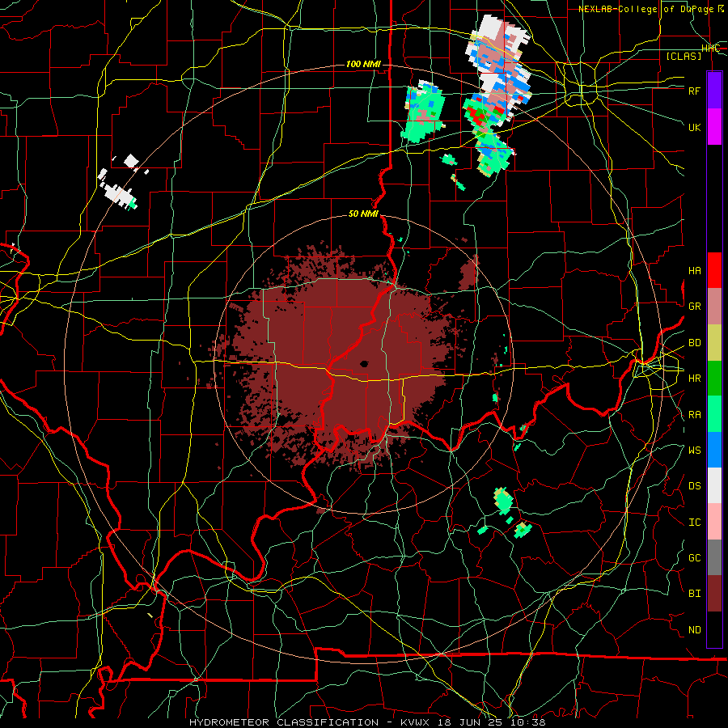Click the black radar site dot at center
The image size is (728, 728).
364,364
